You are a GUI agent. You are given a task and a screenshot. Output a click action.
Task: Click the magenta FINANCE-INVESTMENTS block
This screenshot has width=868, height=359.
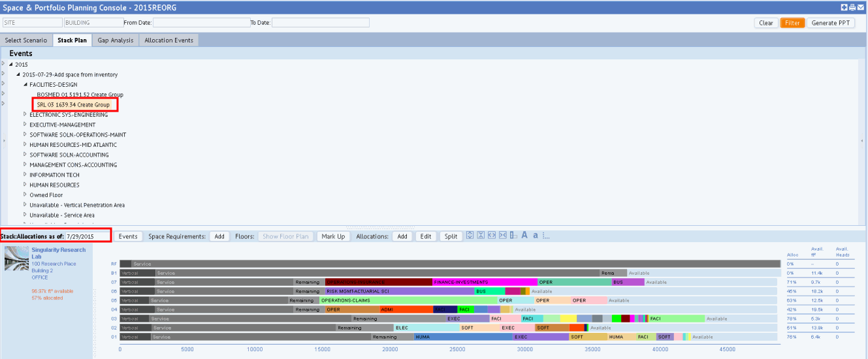[485, 282]
